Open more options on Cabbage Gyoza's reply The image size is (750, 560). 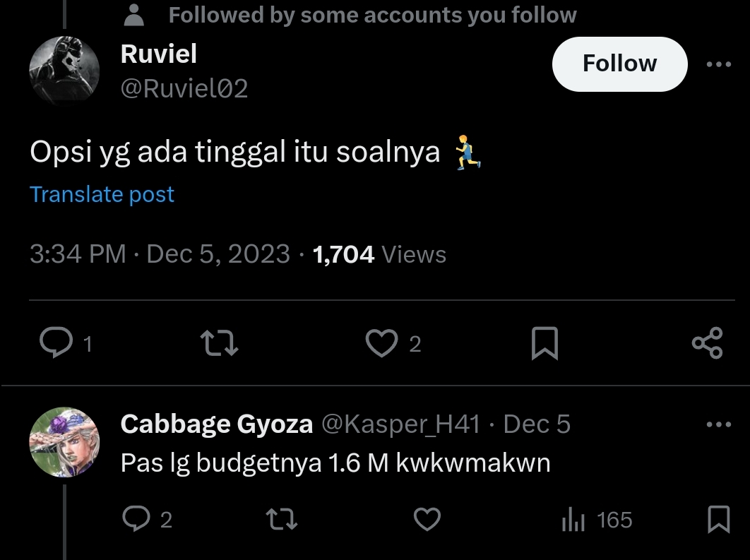[x=719, y=424]
